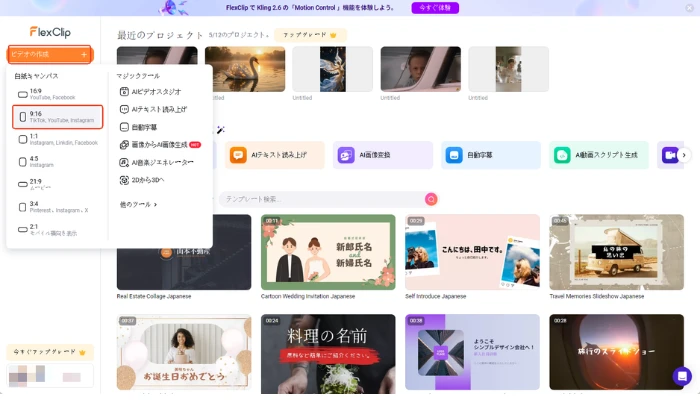Open the fifth recent project with person in white
The width and height of the screenshot is (700, 400).
click(508, 69)
